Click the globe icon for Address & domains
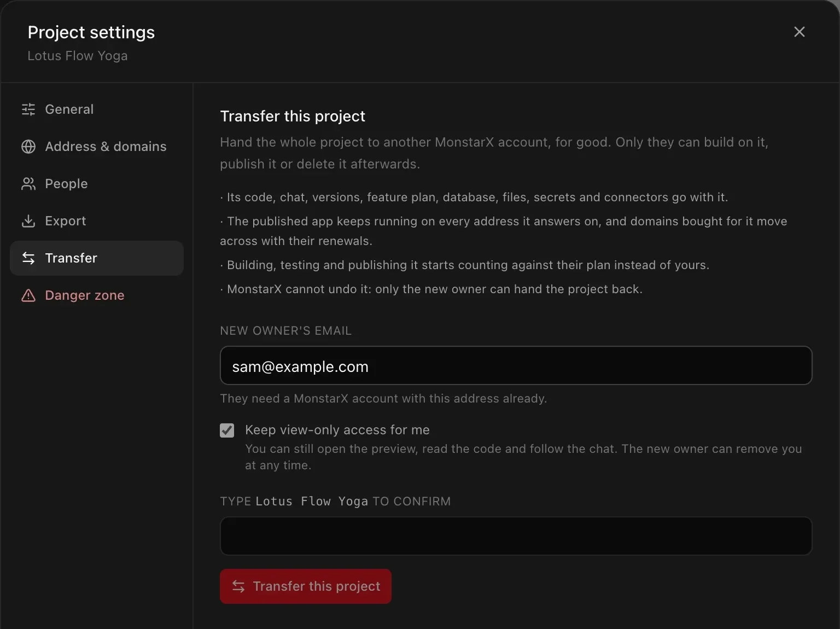The image size is (840, 629). point(28,147)
